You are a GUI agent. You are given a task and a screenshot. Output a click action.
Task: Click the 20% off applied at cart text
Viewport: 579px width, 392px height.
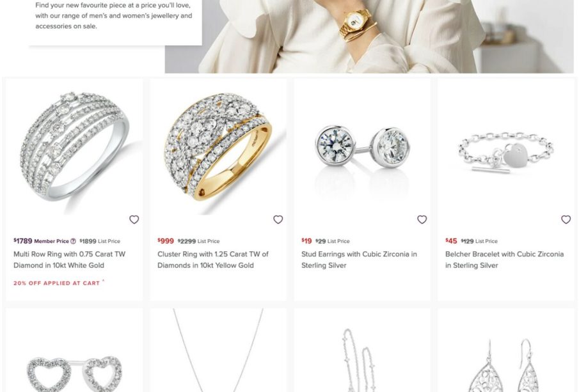(56, 283)
